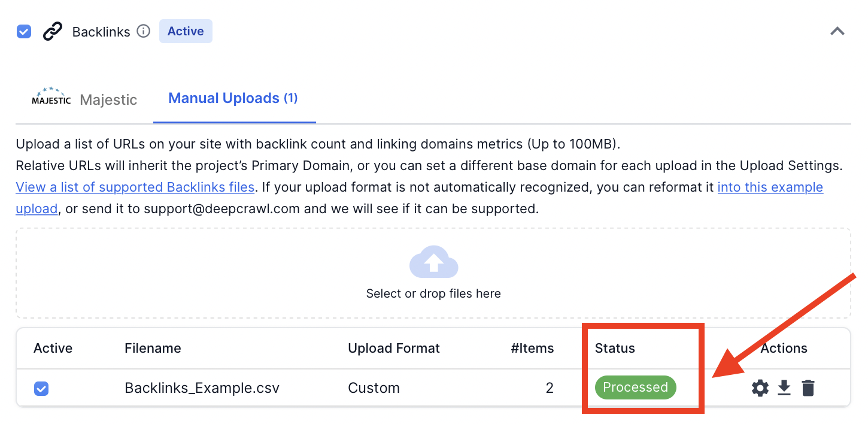Viewport: 868px width, 424px height.
Task: Open Upload Settings via the gear icon
Action: click(760, 387)
